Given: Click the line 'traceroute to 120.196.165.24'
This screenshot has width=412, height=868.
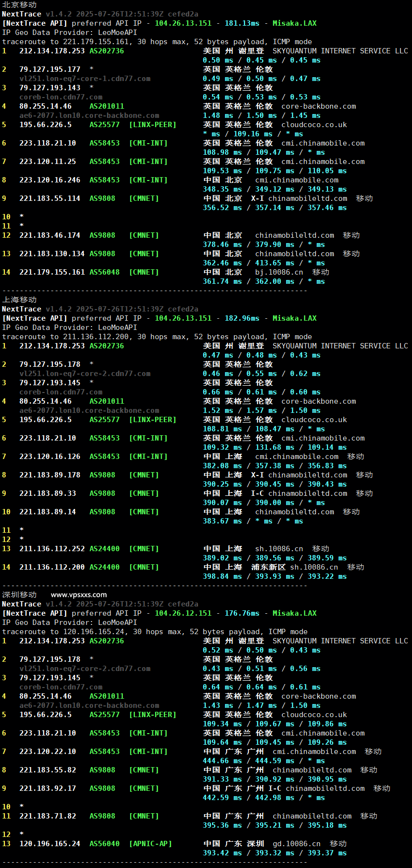Looking at the screenshot, I should click(x=155, y=632).
